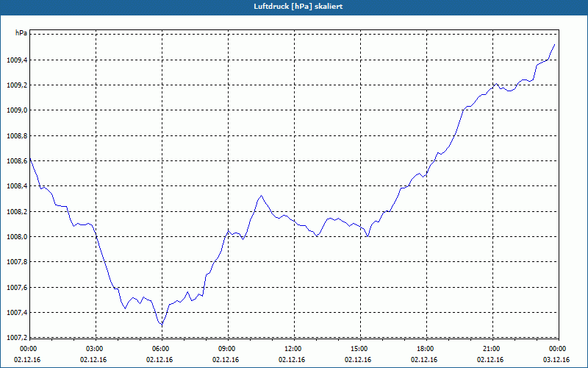Click the 1007,8 y-axis value
588x368 pixels.
[x=17, y=262]
